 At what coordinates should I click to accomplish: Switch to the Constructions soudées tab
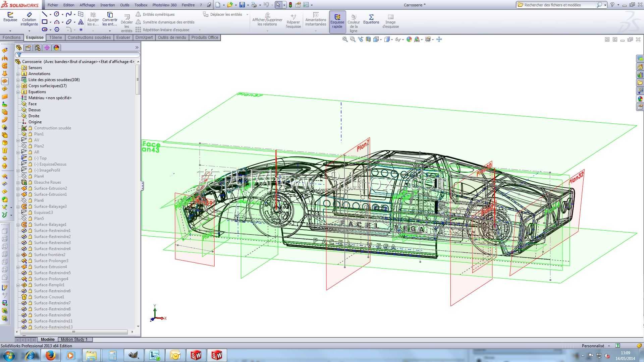click(89, 38)
